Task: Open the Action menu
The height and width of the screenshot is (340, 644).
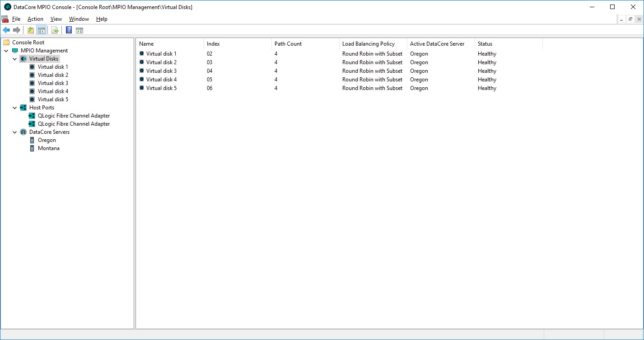Action: pyautogui.click(x=35, y=19)
